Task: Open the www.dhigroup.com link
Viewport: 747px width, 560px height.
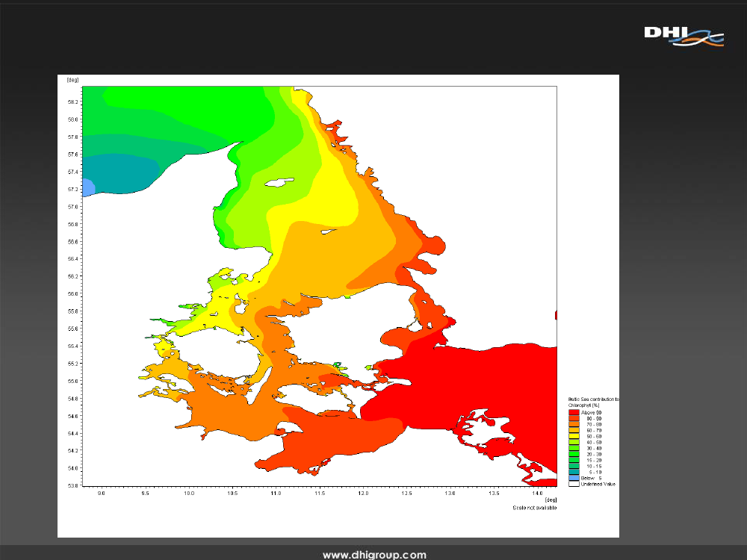Action: (x=374, y=554)
